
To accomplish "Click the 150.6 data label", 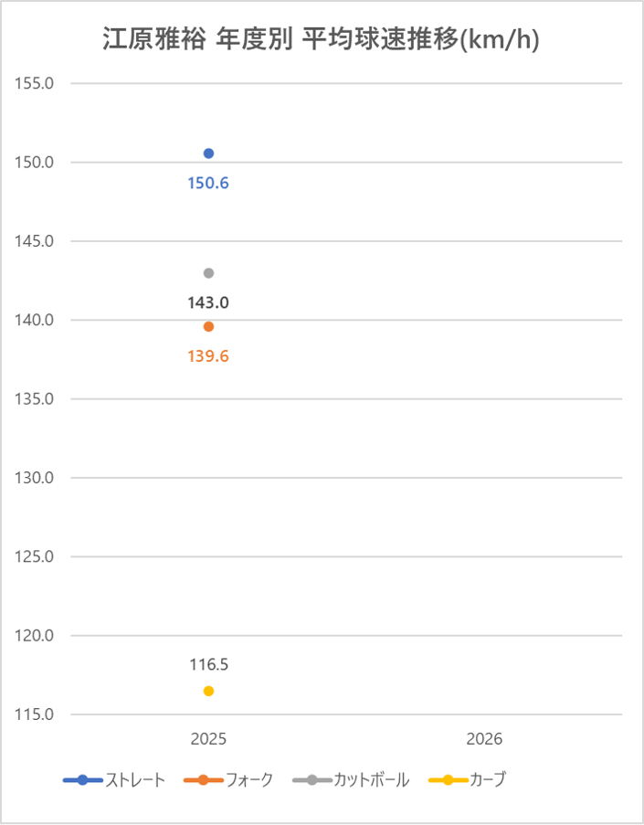I will (208, 183).
